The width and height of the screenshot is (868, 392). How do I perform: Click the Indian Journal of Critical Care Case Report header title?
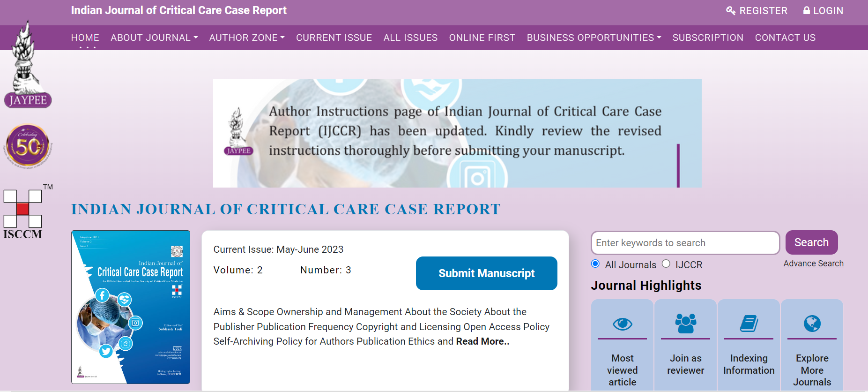coord(178,10)
